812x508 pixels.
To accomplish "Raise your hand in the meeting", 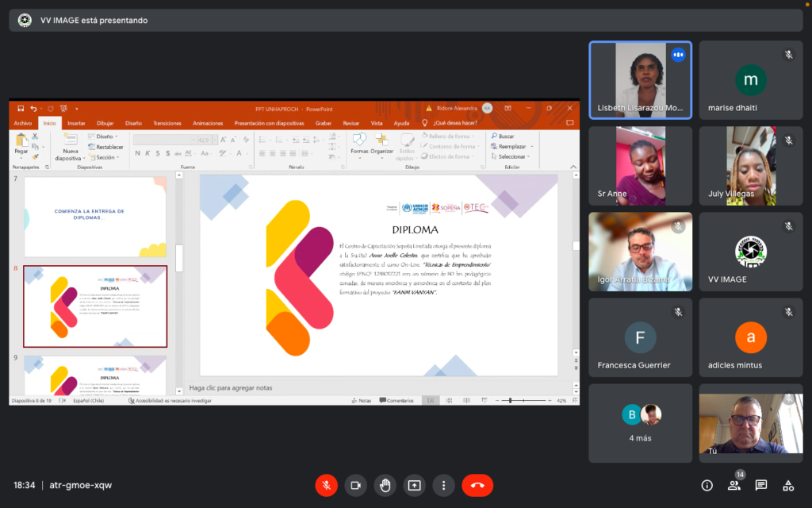I will pos(385,485).
